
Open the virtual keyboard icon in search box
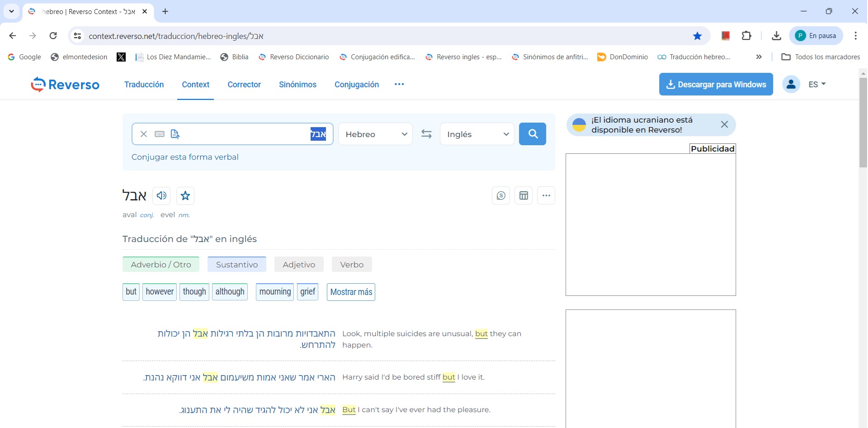coord(159,134)
